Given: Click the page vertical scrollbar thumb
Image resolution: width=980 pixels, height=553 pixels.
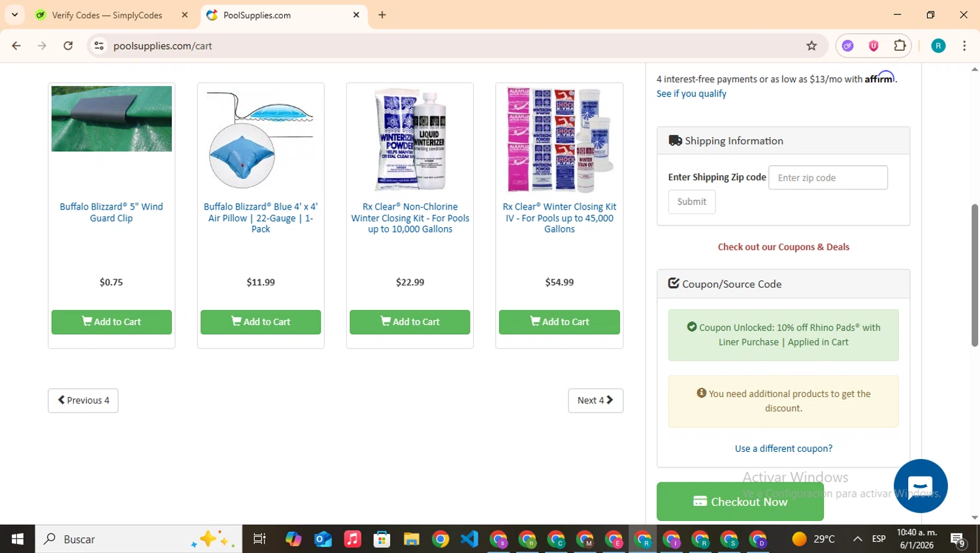Looking at the screenshot, I should pyautogui.click(x=975, y=275).
